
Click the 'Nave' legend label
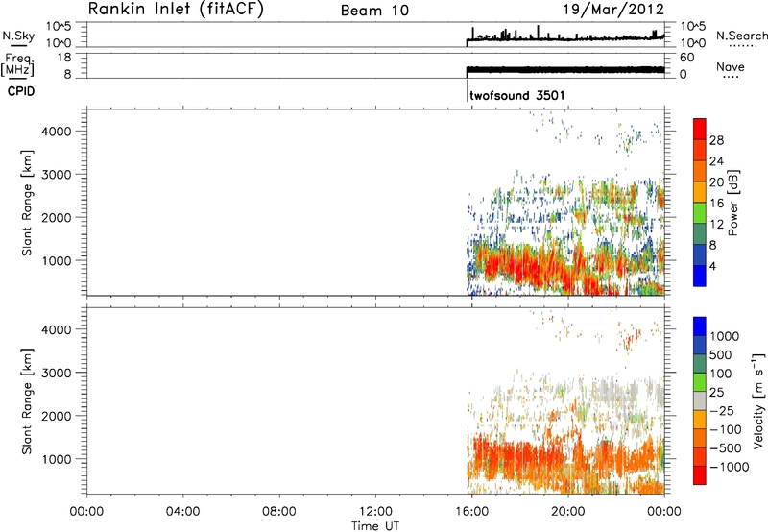click(730, 66)
